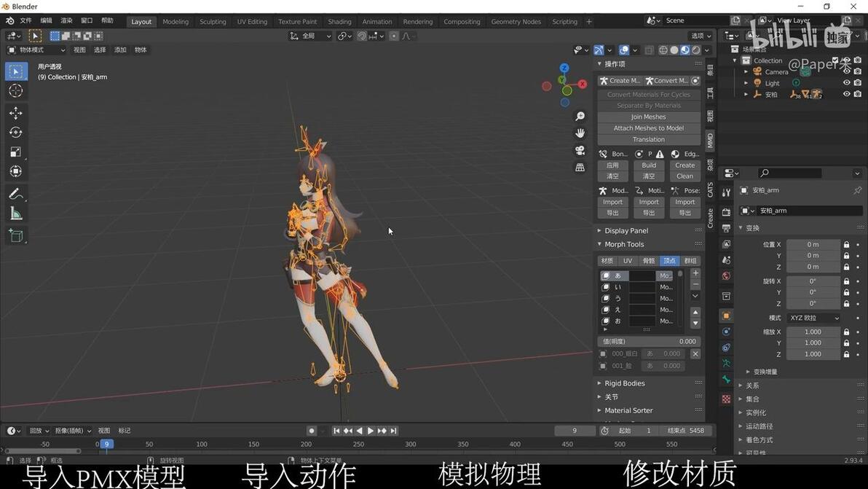The height and width of the screenshot is (489, 868).
Task: Select the Annotate pencil tool
Action: click(x=15, y=194)
